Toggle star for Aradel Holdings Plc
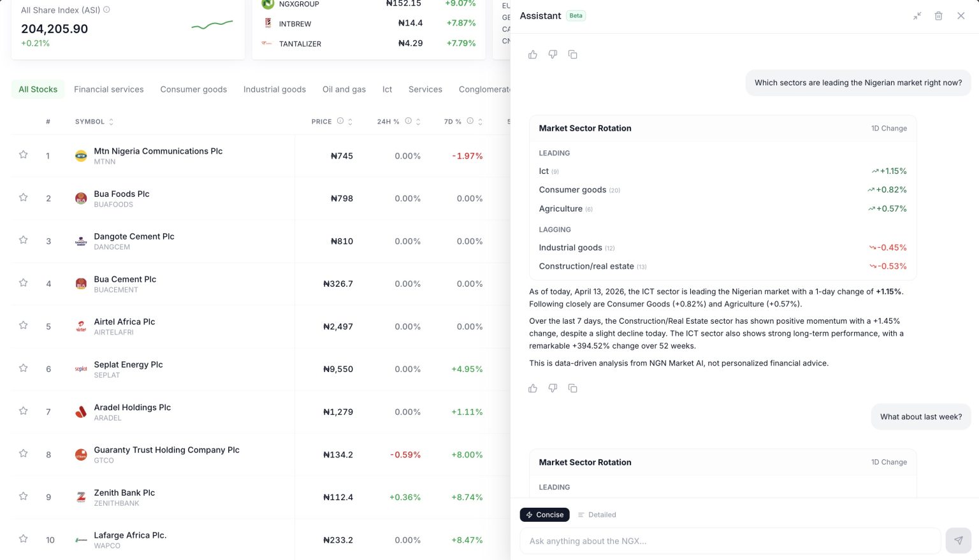Image resolution: width=979 pixels, height=560 pixels. pyautogui.click(x=24, y=411)
